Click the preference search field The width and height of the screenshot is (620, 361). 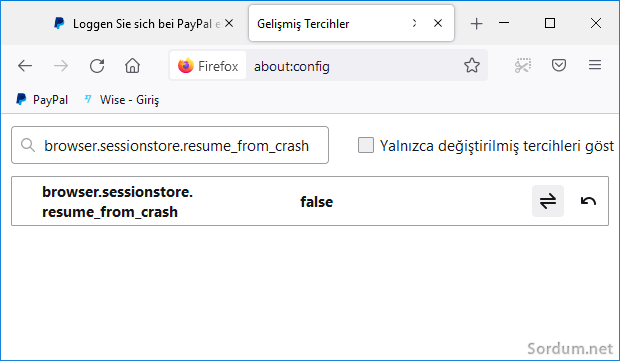170,145
